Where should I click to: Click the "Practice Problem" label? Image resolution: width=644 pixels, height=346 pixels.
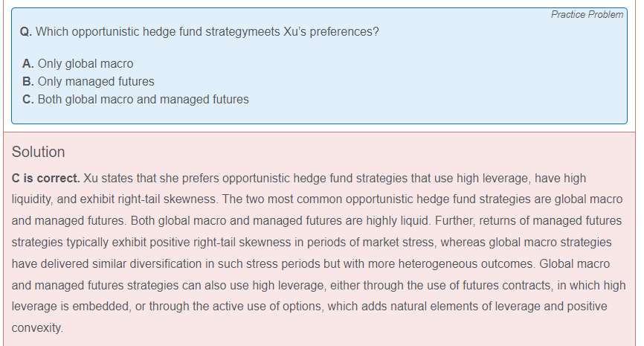(587, 15)
